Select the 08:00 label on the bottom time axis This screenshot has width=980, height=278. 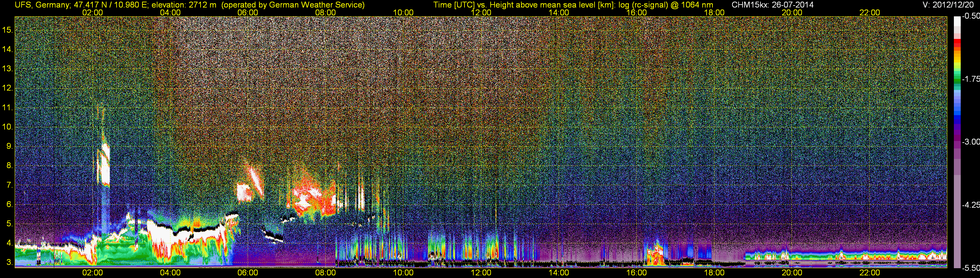coord(326,273)
